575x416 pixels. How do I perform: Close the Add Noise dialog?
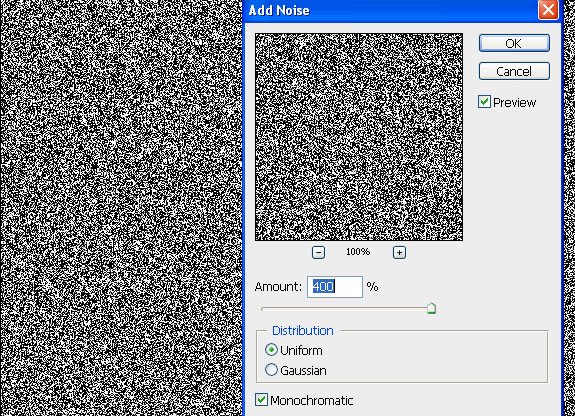click(548, 10)
